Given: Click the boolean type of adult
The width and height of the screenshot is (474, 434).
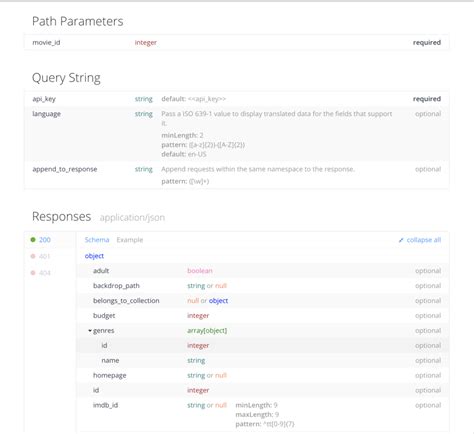Looking at the screenshot, I should (200, 271).
